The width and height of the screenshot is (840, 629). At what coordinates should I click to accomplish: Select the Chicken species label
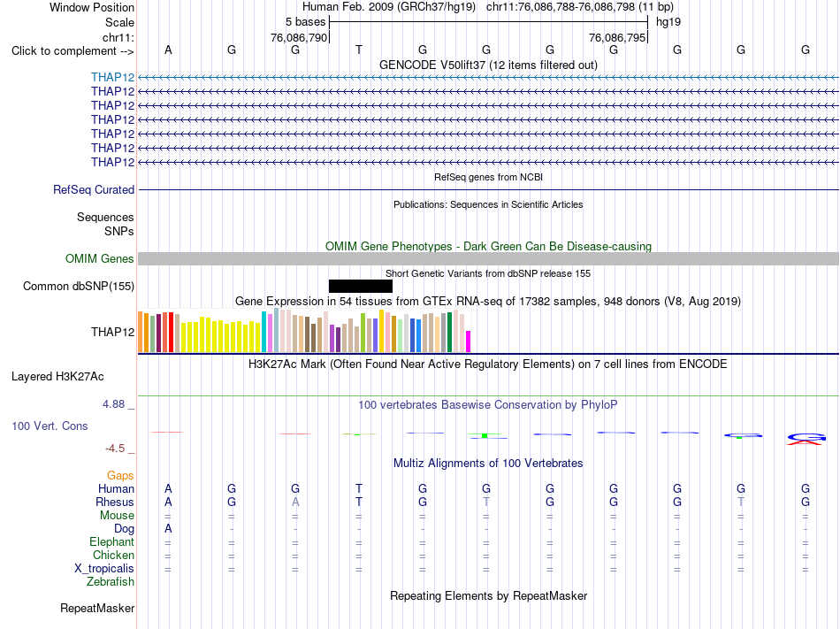click(113, 555)
